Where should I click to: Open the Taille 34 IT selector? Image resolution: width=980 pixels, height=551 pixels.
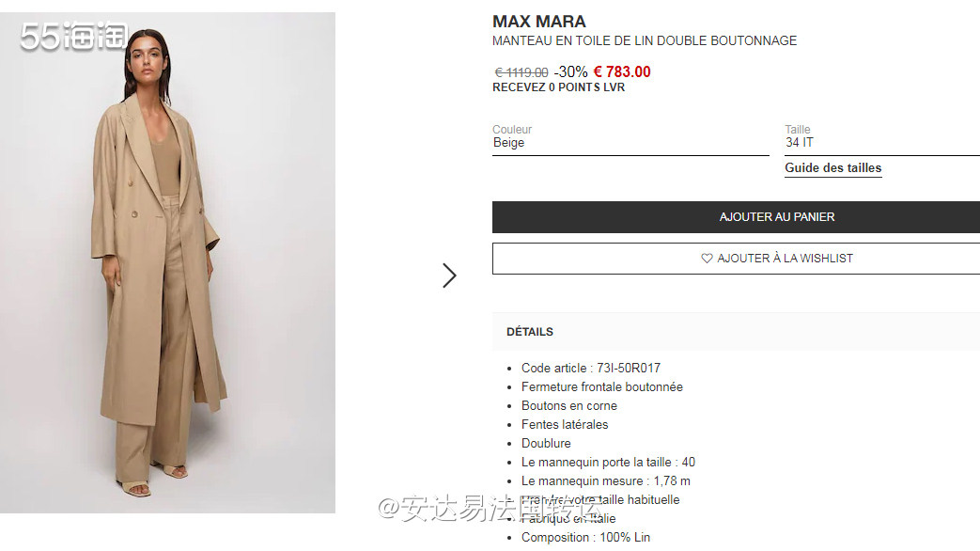(882, 139)
